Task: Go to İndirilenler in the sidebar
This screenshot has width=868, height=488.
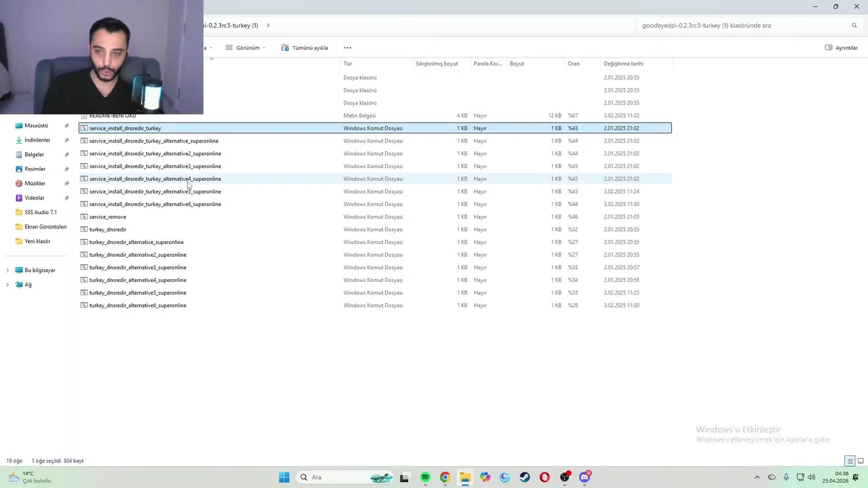Action: (37, 140)
